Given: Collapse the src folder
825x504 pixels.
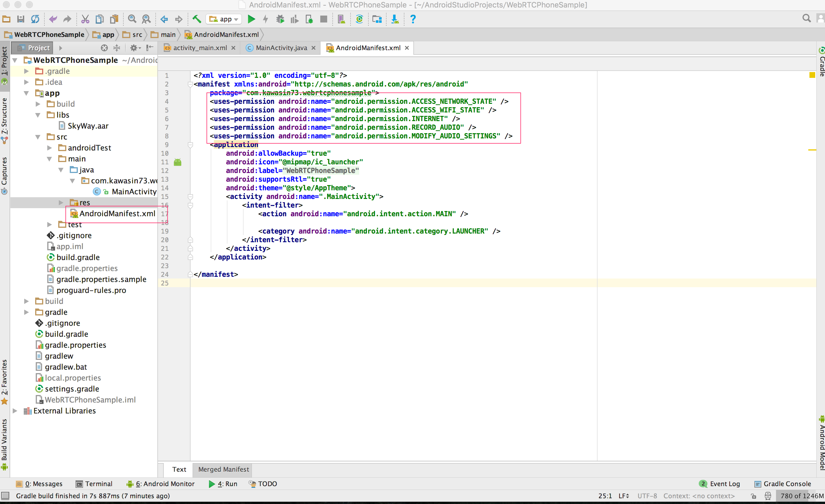Looking at the screenshot, I should 38,137.
